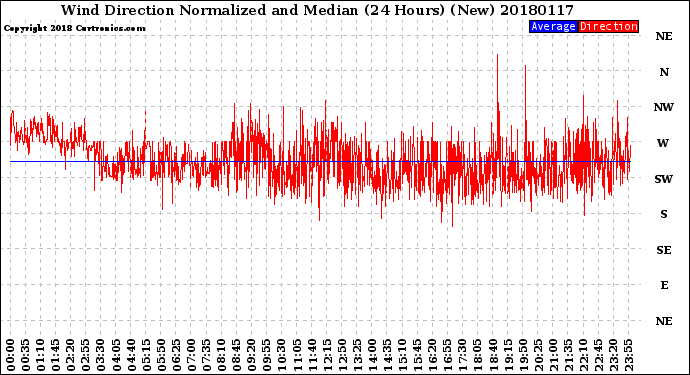Click the 07:35 time axis label
Viewport: 690px width, 375px height.
pyautogui.click(x=206, y=355)
